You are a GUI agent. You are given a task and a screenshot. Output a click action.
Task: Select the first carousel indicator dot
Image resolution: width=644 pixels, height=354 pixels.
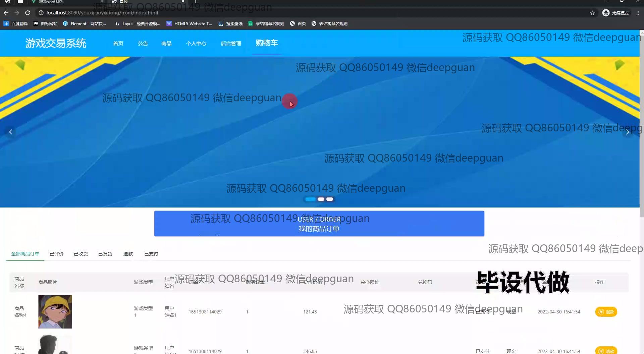pos(310,199)
